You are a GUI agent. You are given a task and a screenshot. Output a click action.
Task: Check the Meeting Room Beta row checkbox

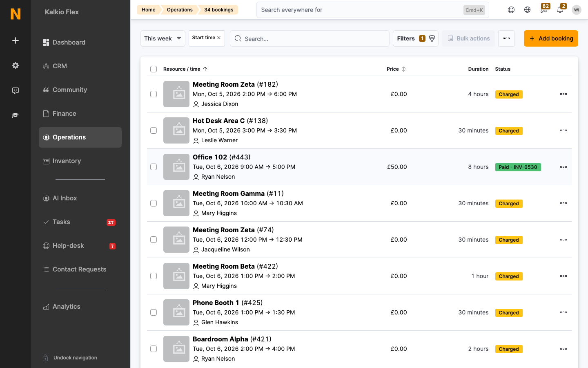tap(154, 276)
